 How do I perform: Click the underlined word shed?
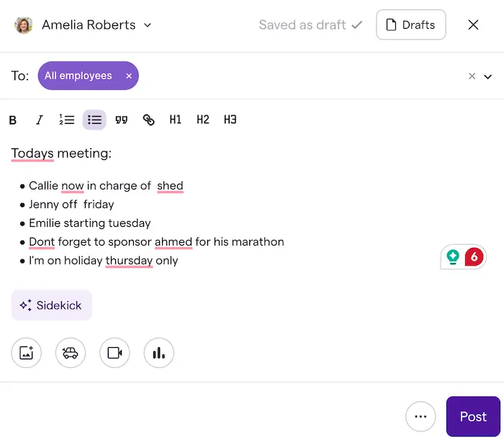point(170,186)
